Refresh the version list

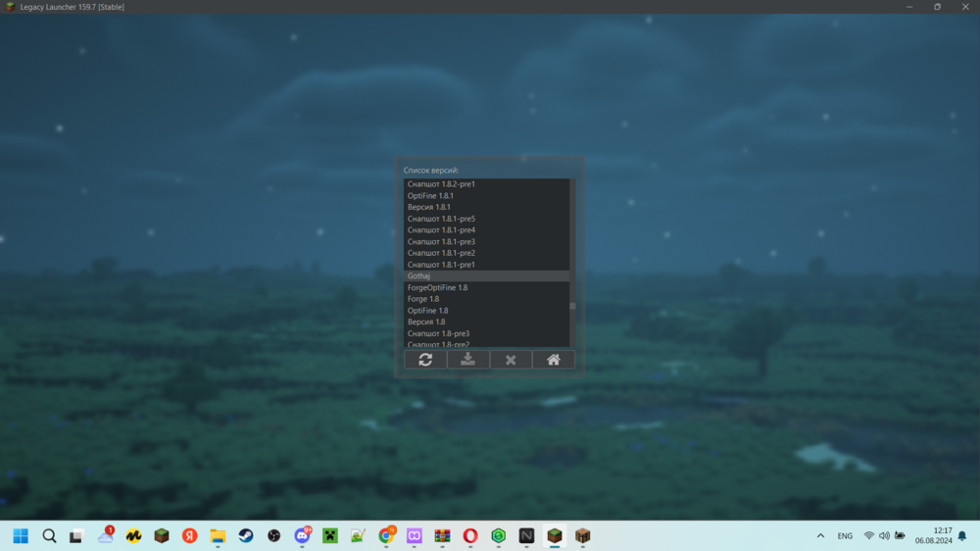(425, 360)
